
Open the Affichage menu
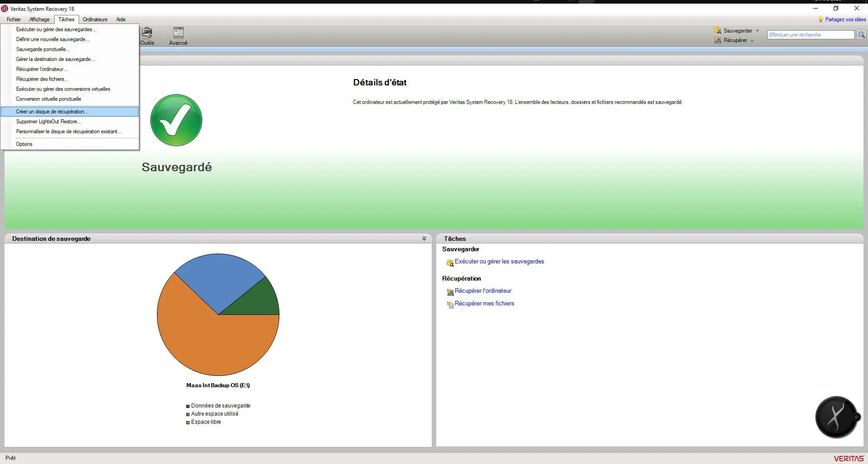[39, 19]
